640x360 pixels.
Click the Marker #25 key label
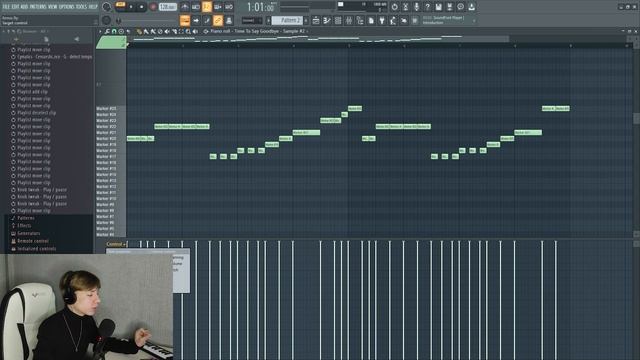pos(106,109)
